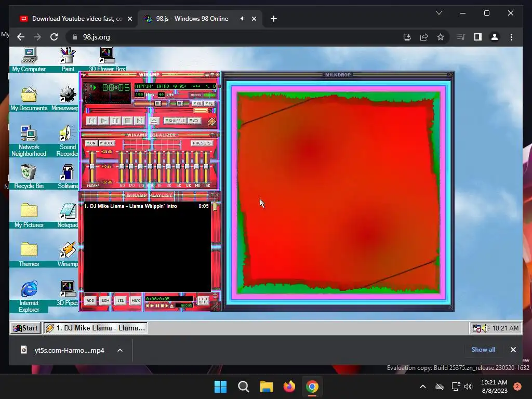Open My Computer desktop icon

pyautogui.click(x=29, y=60)
